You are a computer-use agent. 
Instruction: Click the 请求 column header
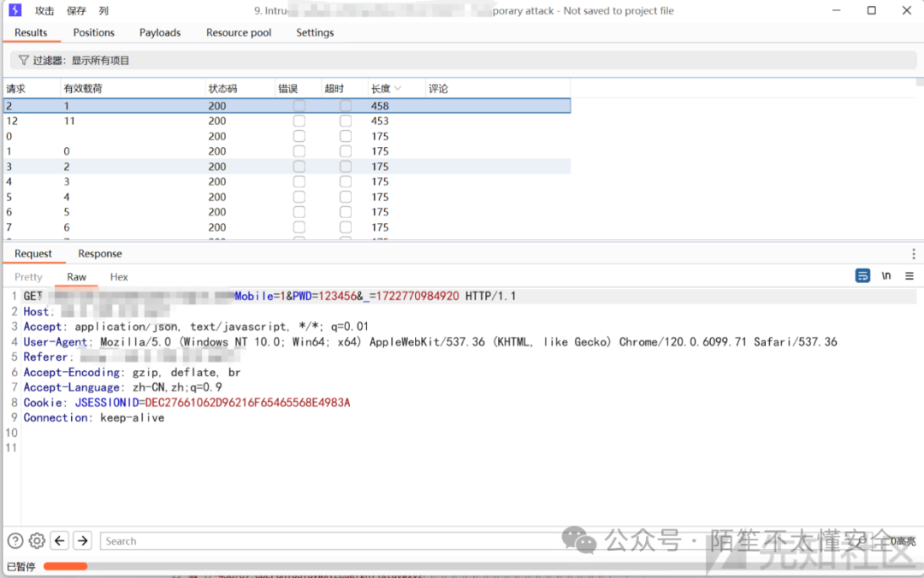pyautogui.click(x=32, y=88)
